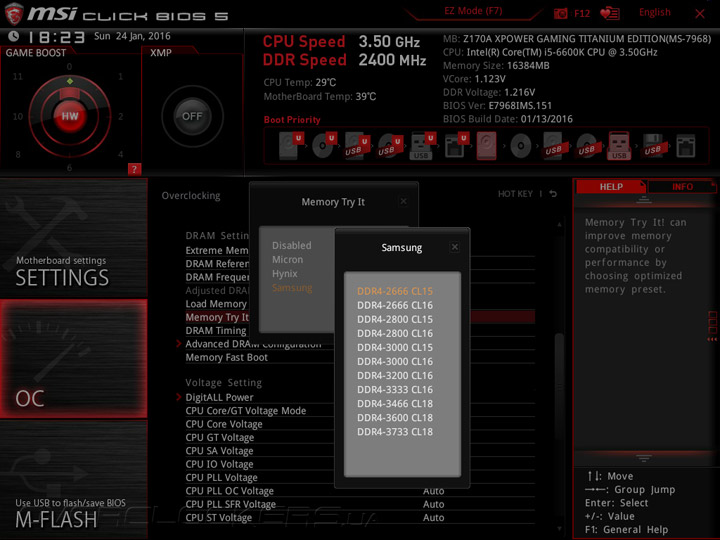Choose DDR4-3733 CL18 preset

(395, 432)
